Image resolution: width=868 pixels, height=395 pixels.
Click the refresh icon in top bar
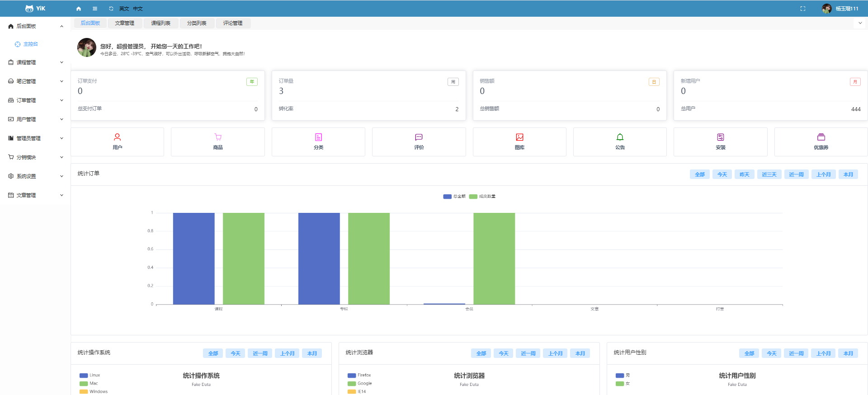pos(111,9)
